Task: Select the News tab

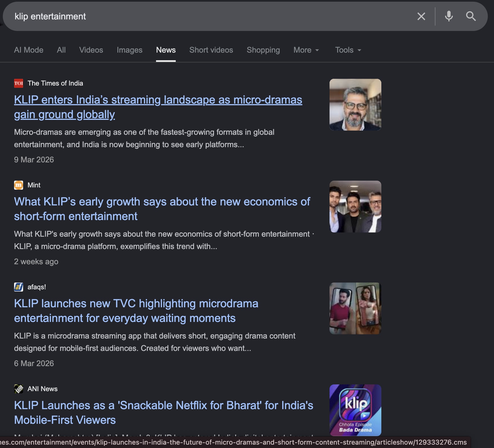Action: 166,50
